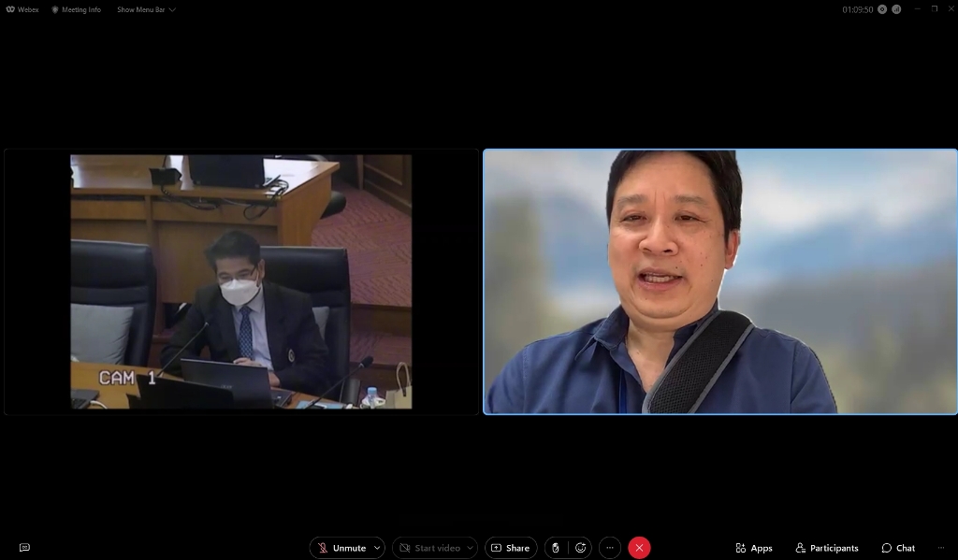Select the active speaker video tile
Viewport: 958px width, 560px height.
pos(719,281)
